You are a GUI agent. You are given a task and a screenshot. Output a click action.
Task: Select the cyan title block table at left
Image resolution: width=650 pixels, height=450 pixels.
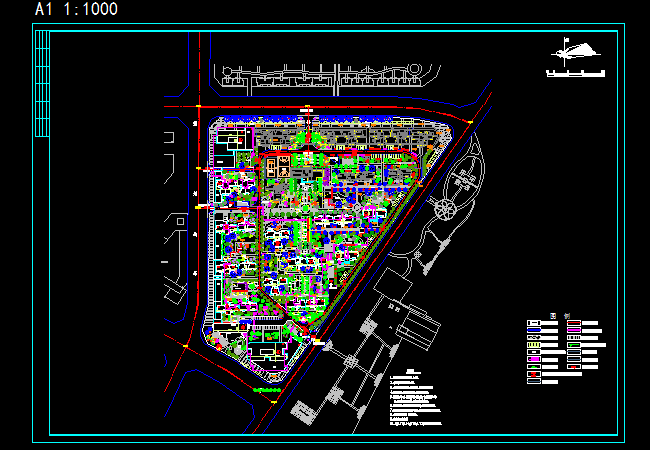click(x=42, y=84)
